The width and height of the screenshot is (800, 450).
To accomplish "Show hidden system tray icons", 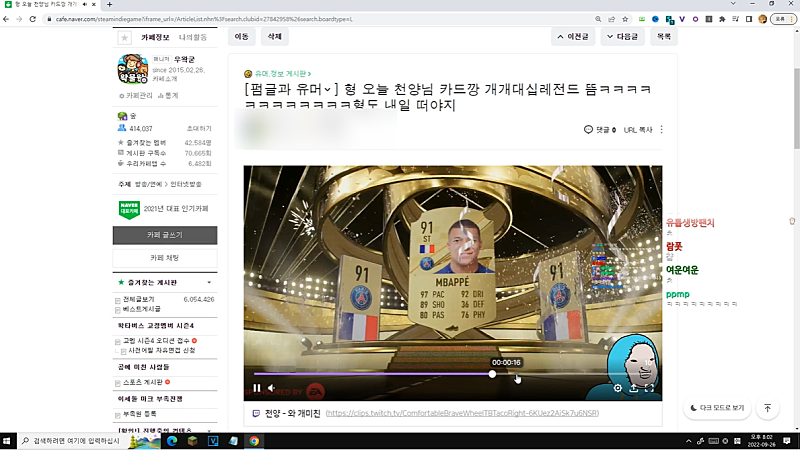I will point(688,441).
